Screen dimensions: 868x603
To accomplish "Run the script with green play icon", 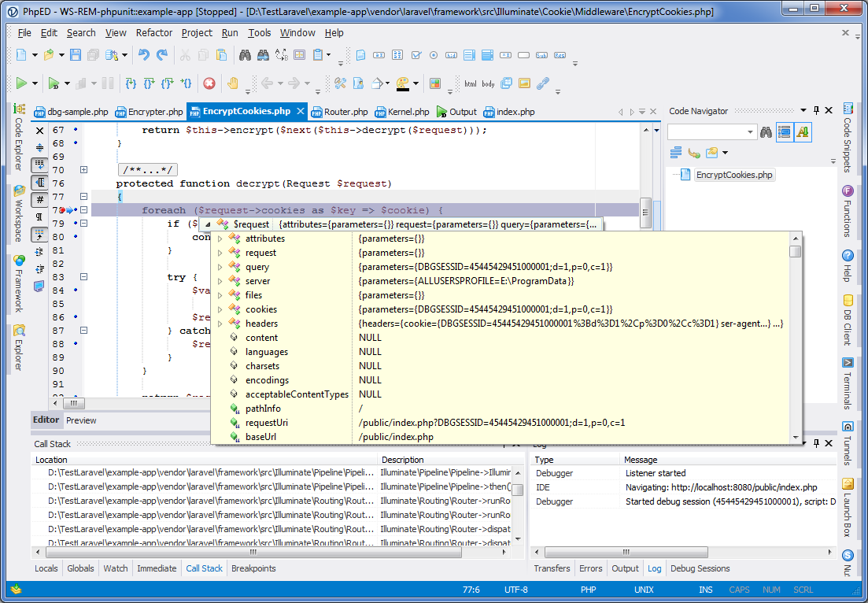I will [21, 83].
